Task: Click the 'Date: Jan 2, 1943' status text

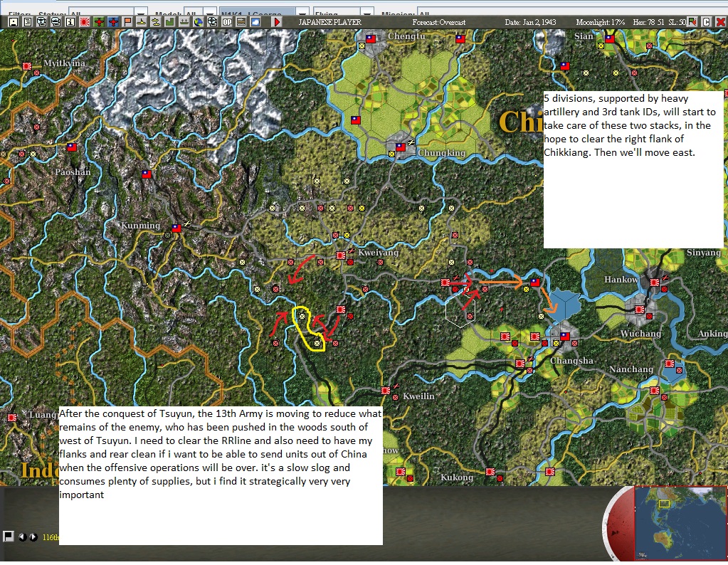Action: pos(530,22)
